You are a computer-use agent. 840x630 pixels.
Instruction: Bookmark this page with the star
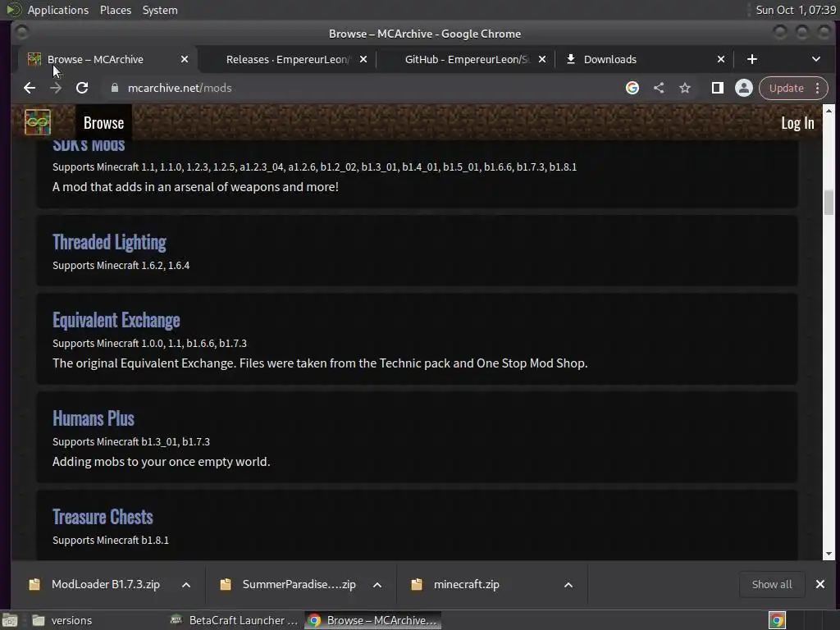click(685, 88)
